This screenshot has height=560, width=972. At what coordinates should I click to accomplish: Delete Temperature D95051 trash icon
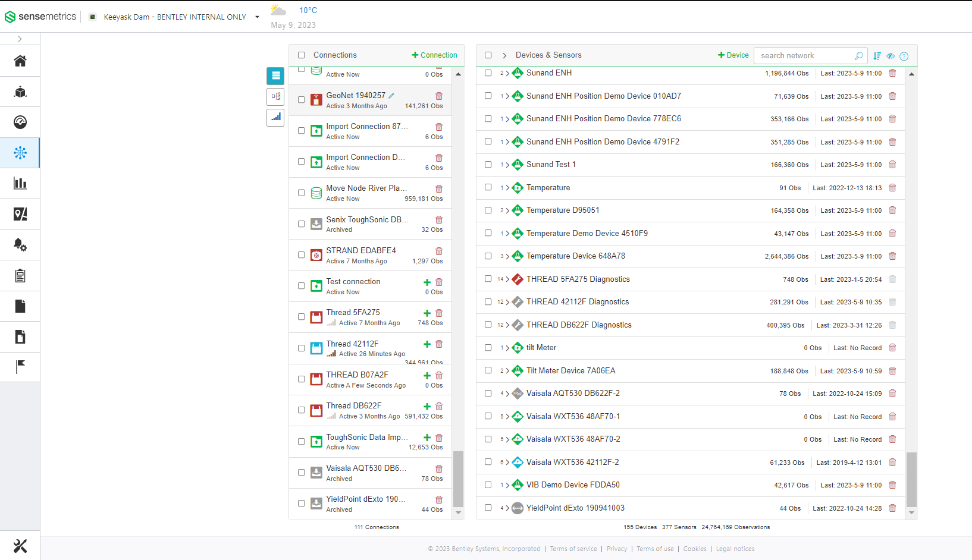coord(892,210)
